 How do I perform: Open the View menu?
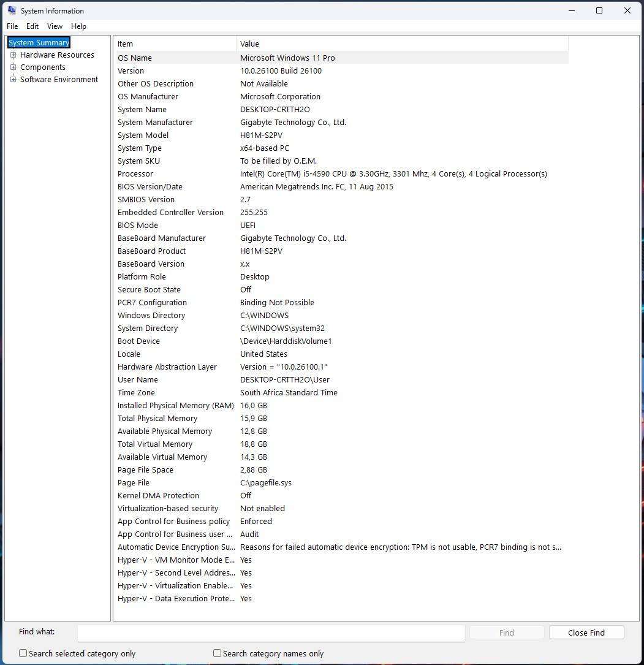(55, 26)
